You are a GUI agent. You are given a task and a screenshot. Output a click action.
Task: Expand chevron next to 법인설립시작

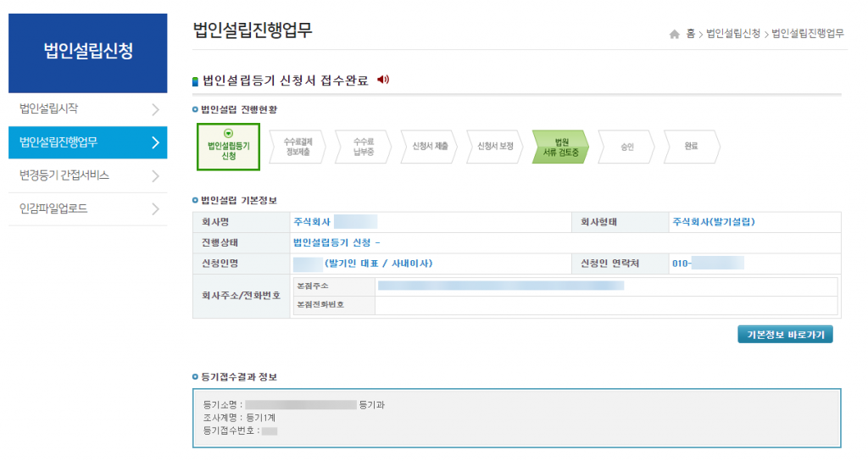[x=156, y=109]
